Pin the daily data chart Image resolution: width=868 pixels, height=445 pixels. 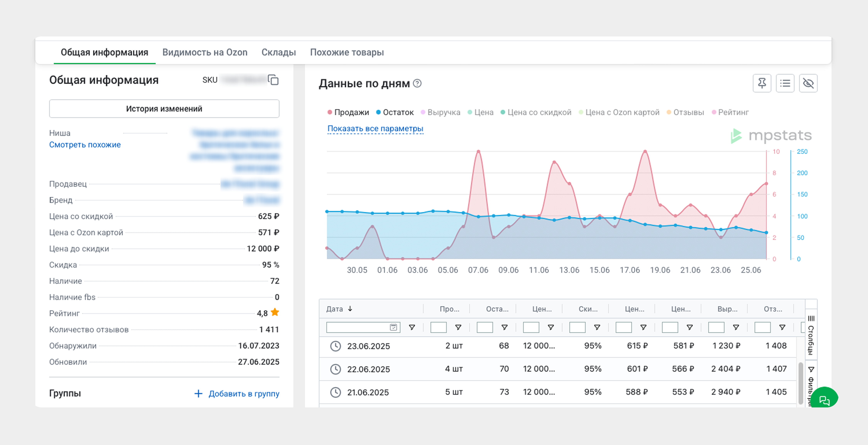click(762, 83)
